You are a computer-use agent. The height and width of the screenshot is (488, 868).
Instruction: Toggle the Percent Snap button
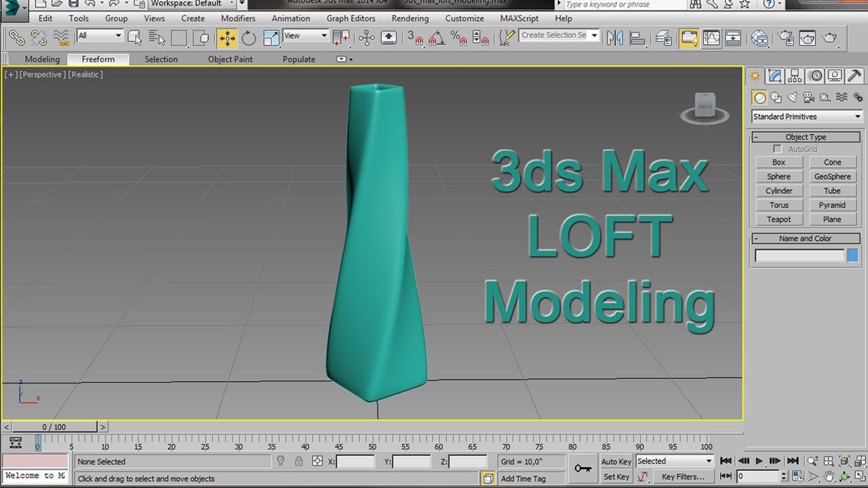pyautogui.click(x=458, y=38)
